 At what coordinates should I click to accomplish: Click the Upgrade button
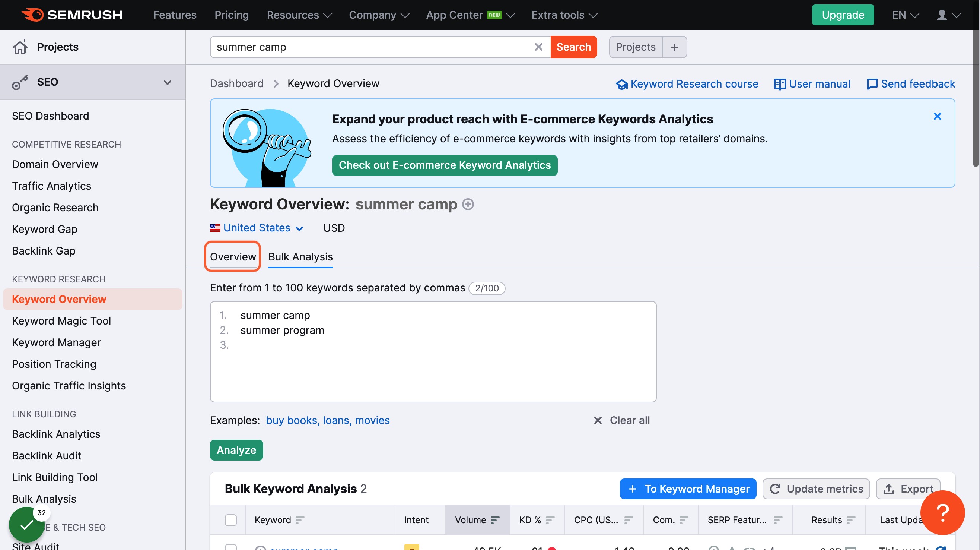point(843,15)
